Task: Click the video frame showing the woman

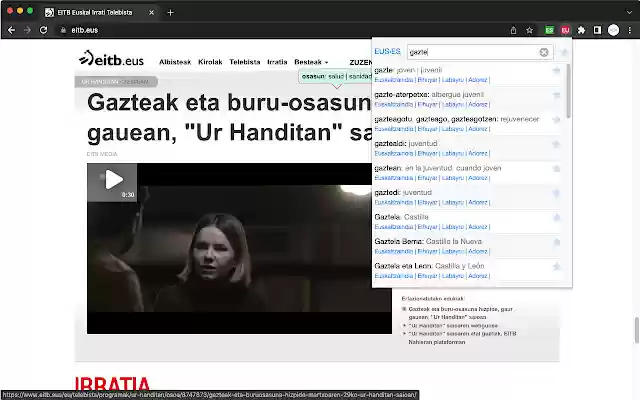Action: (239, 249)
